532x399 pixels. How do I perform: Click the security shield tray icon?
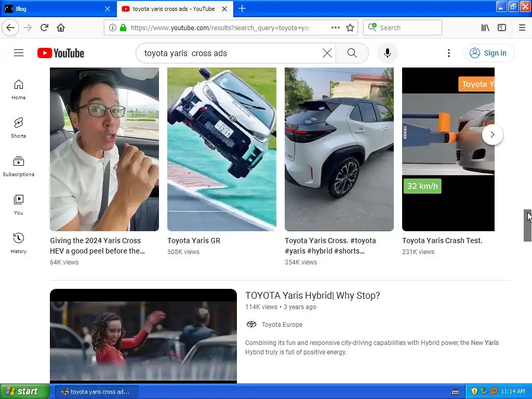[474, 392]
